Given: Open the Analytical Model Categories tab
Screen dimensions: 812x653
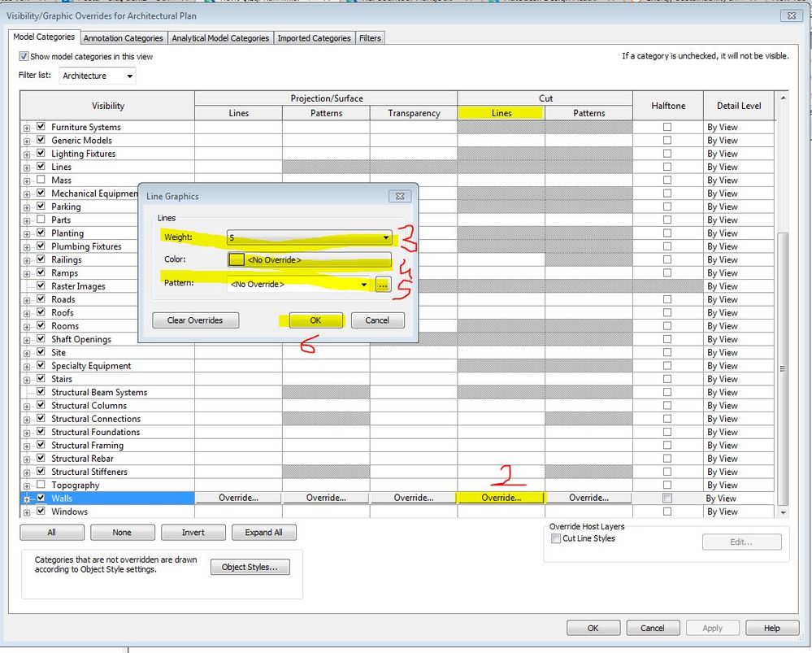Looking at the screenshot, I should 220,38.
